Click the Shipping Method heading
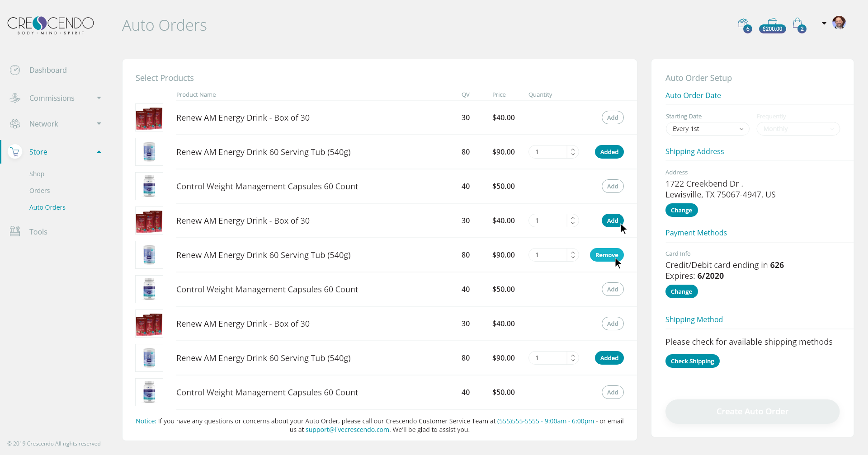Viewport: 868px width, 455px height. (694, 319)
